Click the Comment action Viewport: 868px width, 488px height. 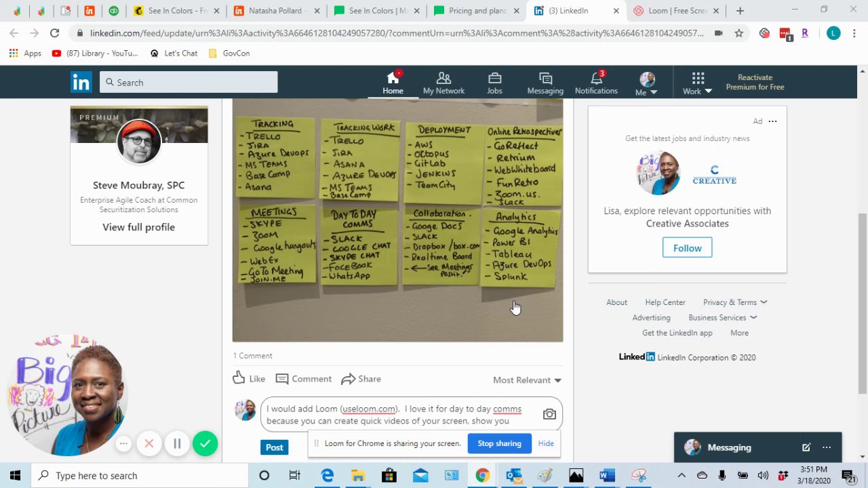pyautogui.click(x=304, y=379)
